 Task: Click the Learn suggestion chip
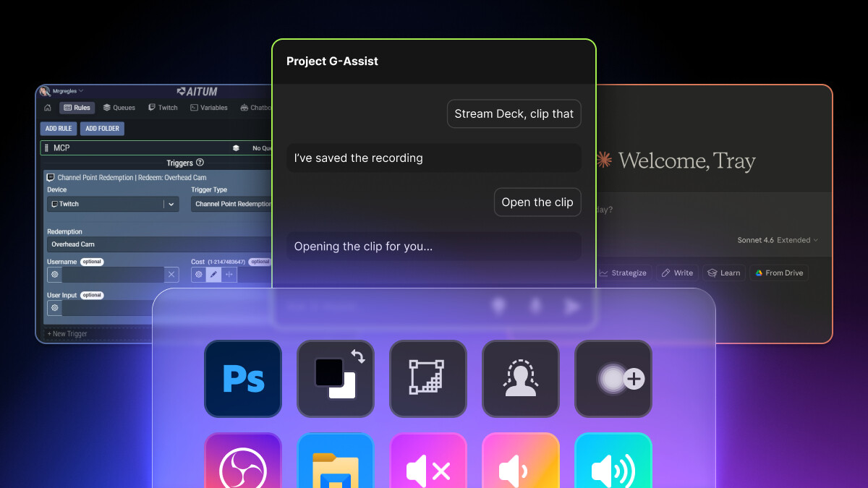pos(724,273)
